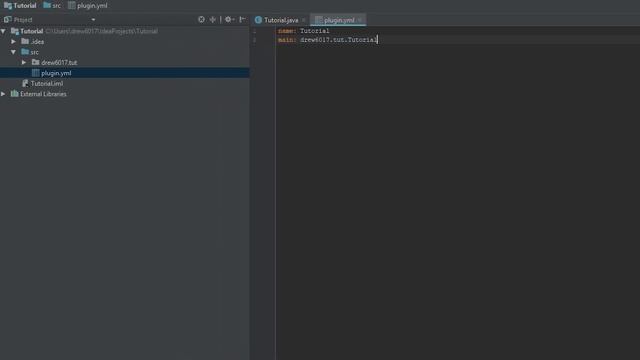Image resolution: width=640 pixels, height=360 pixels.
Task: Click the Java class icon on Tutorial.java tab
Action: (x=258, y=20)
